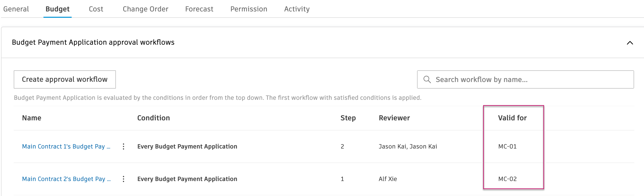Open the Activity tab
This screenshot has height=196, width=644.
pyautogui.click(x=297, y=9)
